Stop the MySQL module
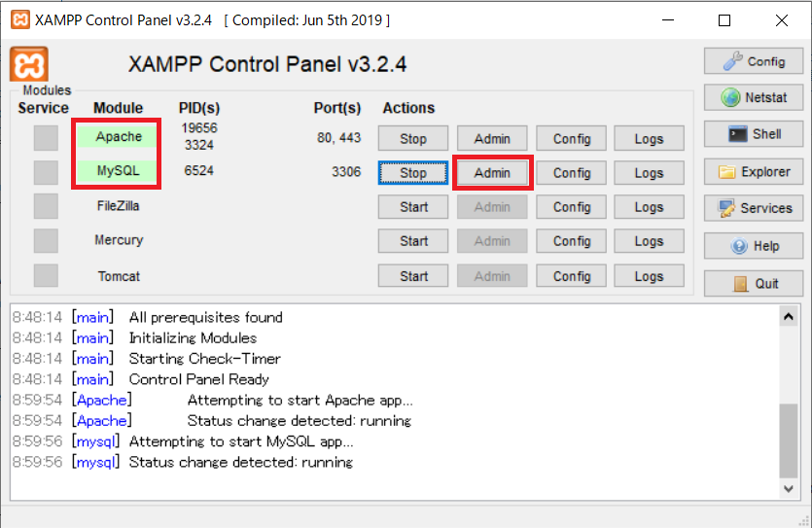 pos(413,173)
